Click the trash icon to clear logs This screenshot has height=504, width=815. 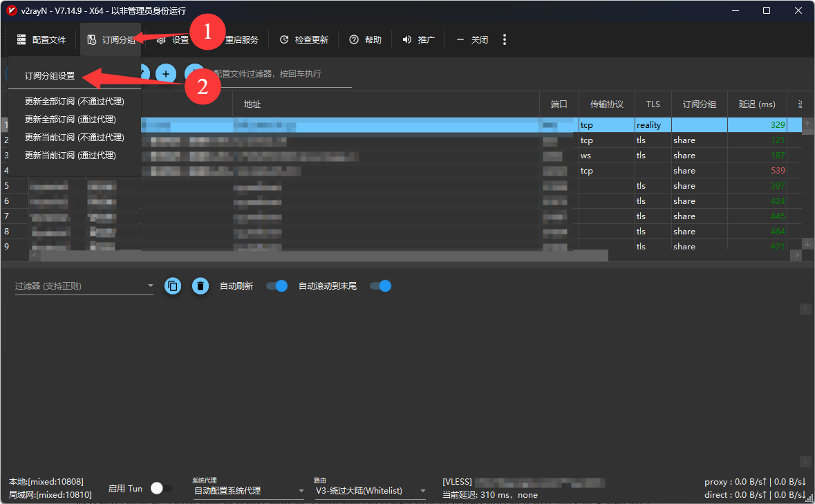pos(200,286)
